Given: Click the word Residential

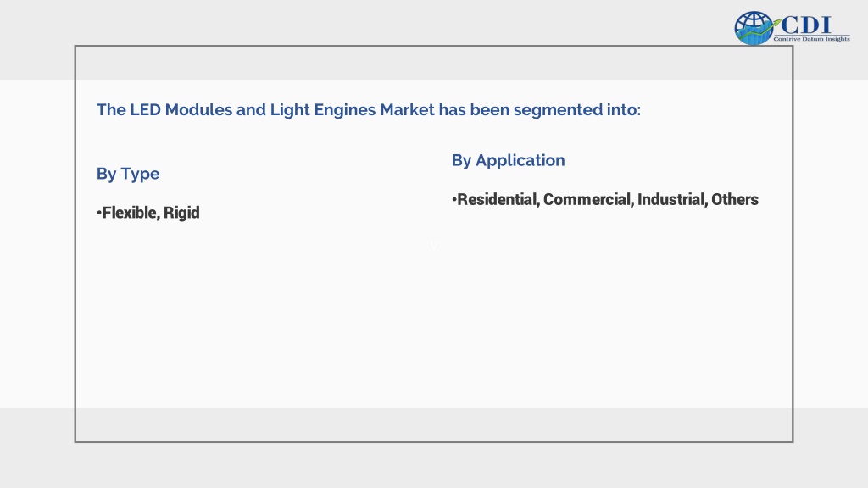Looking at the screenshot, I should coord(498,199).
